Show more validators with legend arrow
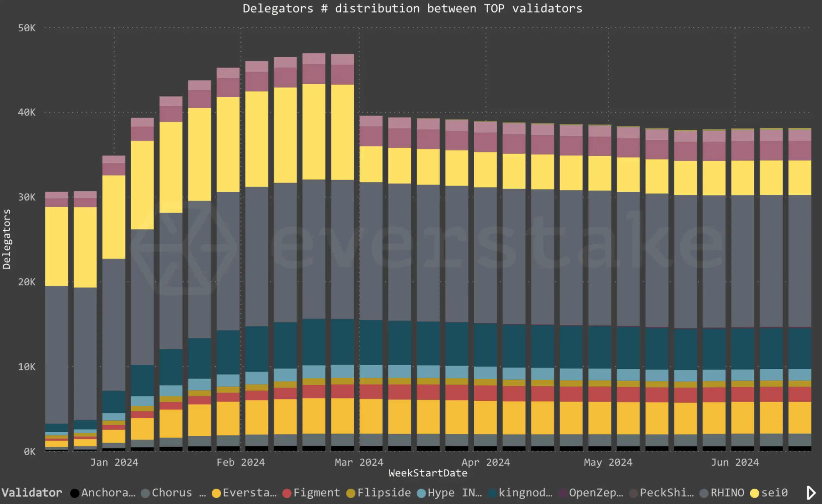 (811, 493)
